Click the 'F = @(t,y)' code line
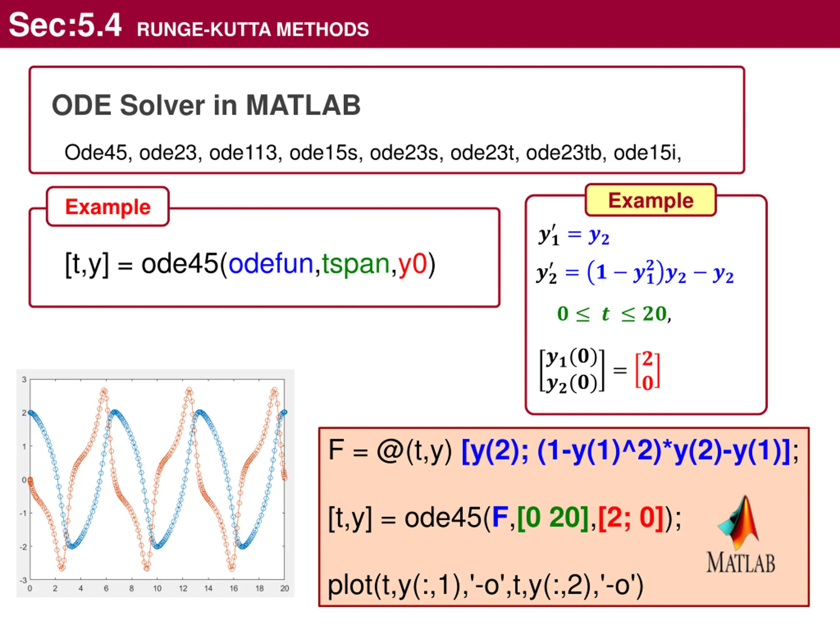This screenshot has width=840, height=630. click(563, 451)
